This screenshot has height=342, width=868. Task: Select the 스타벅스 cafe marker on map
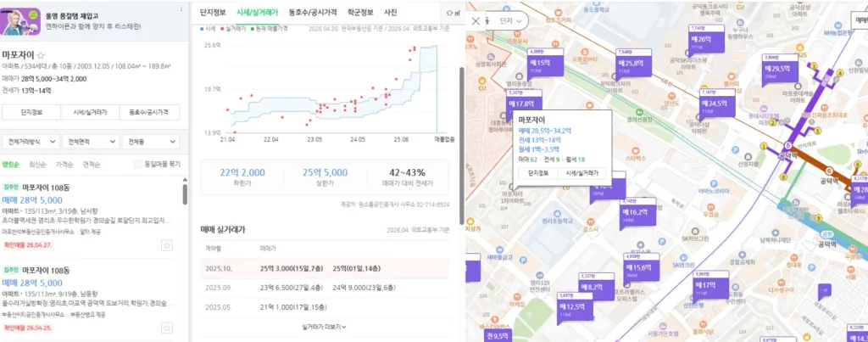(634, 154)
